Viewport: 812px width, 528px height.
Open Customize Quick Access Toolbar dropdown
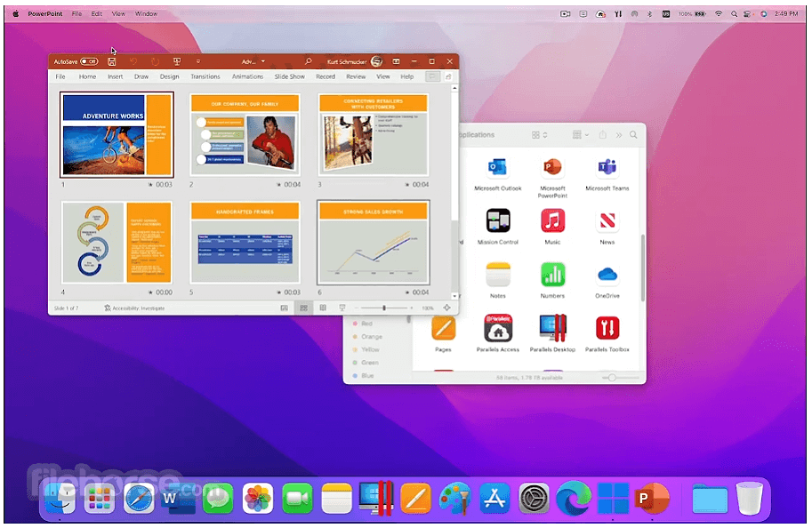click(x=197, y=61)
